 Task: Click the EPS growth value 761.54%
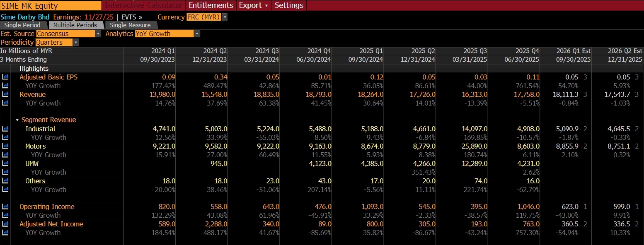coord(527,86)
